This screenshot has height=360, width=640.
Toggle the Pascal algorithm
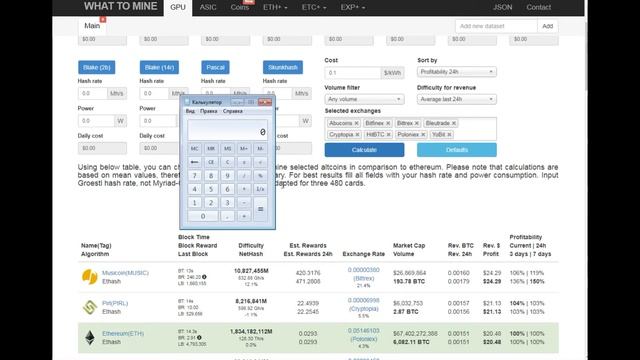point(215,67)
